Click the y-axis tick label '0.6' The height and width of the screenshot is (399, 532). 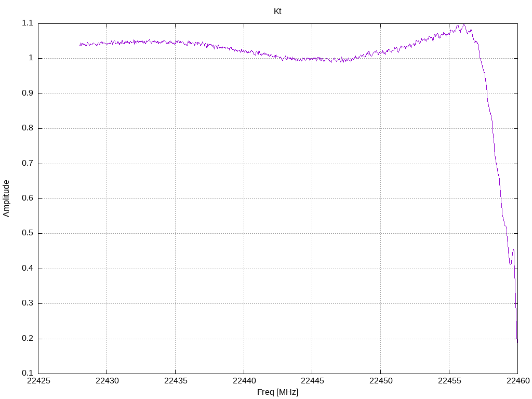click(28, 198)
